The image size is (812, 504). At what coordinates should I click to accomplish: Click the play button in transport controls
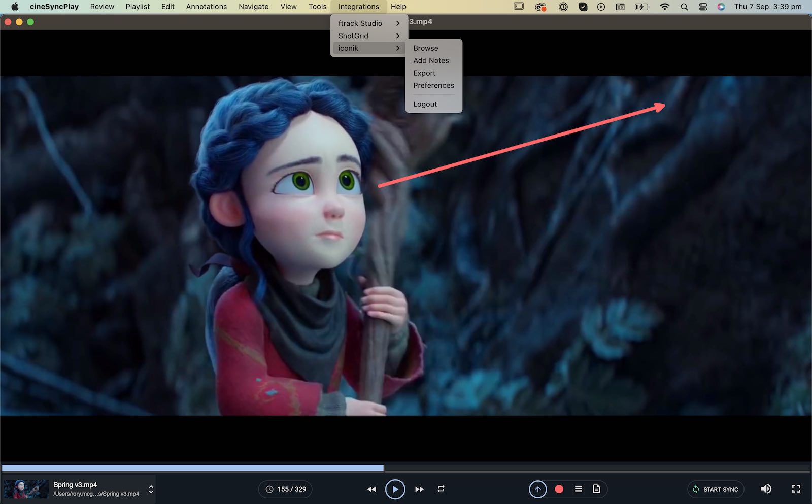pyautogui.click(x=395, y=489)
